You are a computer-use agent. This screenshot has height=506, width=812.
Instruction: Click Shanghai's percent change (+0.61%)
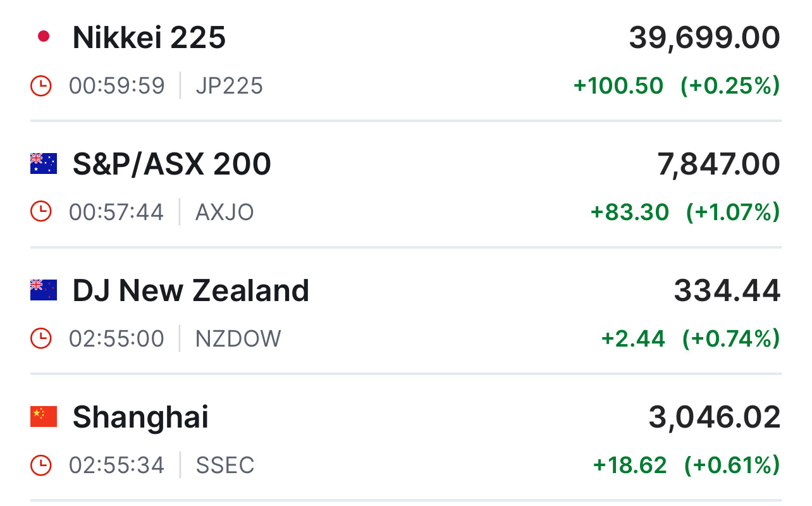(x=732, y=465)
